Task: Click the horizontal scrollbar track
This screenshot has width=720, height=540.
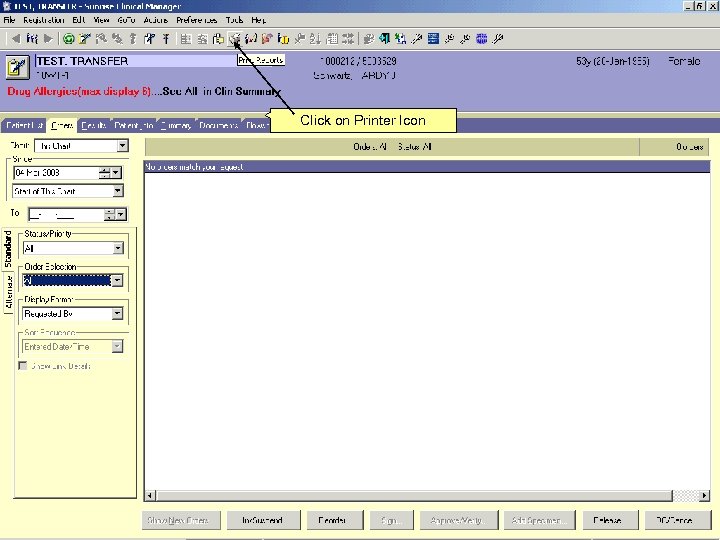Action: (x=685, y=495)
